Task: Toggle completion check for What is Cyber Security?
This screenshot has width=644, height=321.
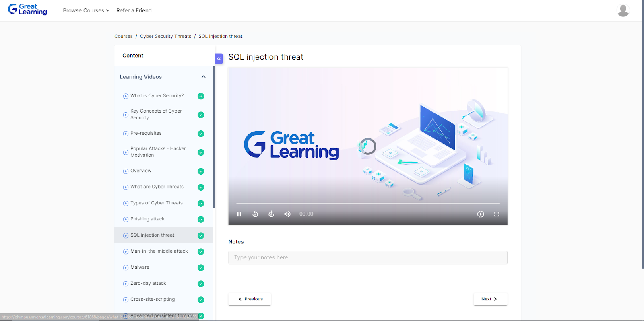Action: [x=201, y=96]
